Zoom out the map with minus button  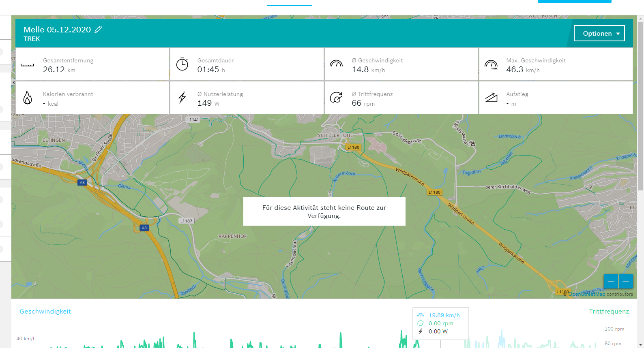tap(626, 281)
